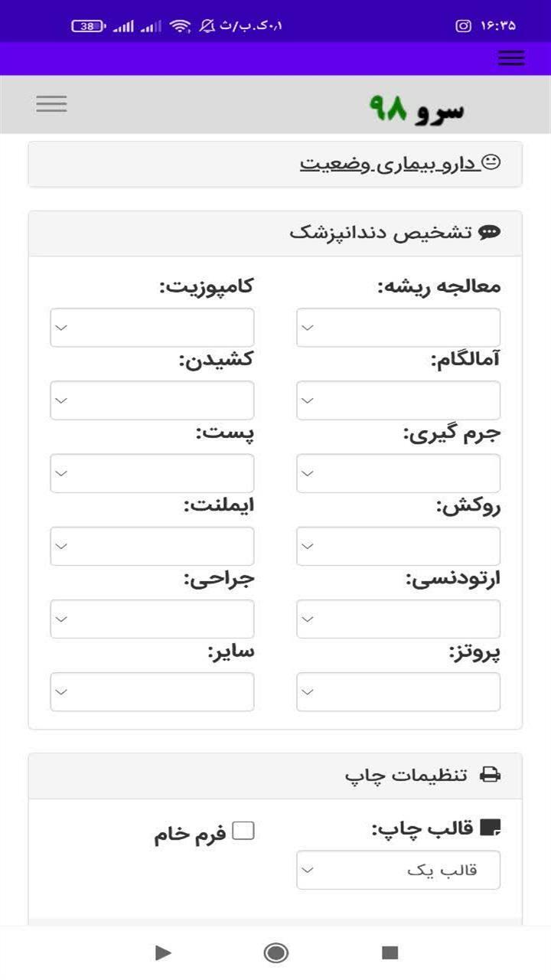Tap the Android back triangle button

coord(163,952)
